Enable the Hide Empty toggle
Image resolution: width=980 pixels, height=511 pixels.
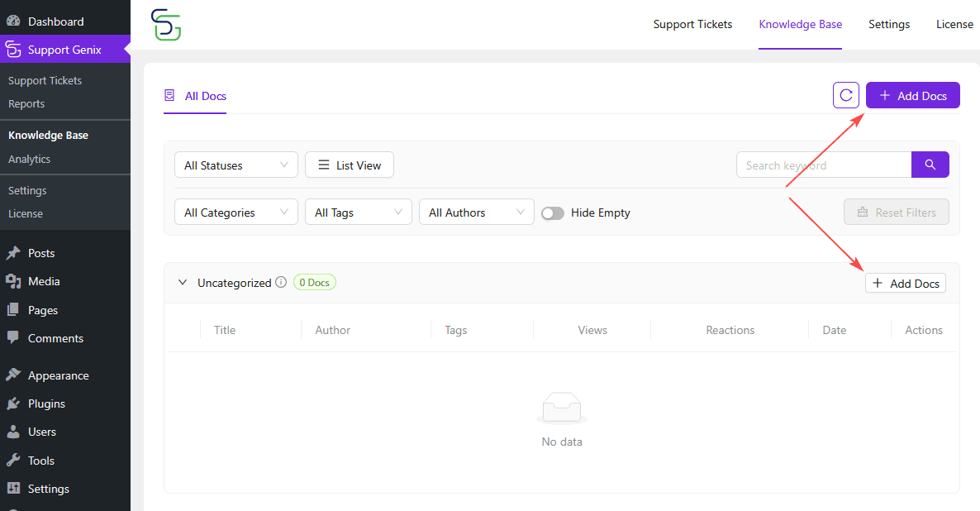pyautogui.click(x=552, y=213)
